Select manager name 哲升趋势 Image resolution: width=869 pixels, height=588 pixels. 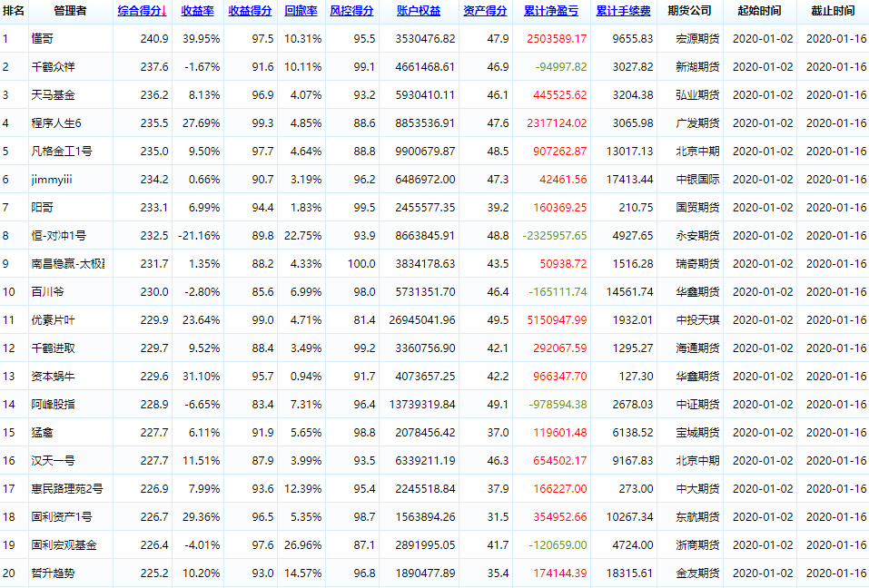pyautogui.click(x=54, y=573)
